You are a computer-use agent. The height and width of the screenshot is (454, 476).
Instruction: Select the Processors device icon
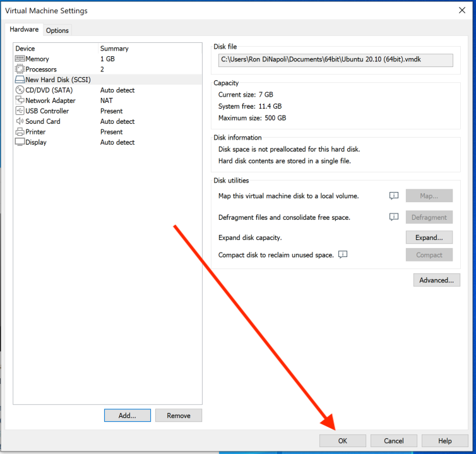point(20,69)
